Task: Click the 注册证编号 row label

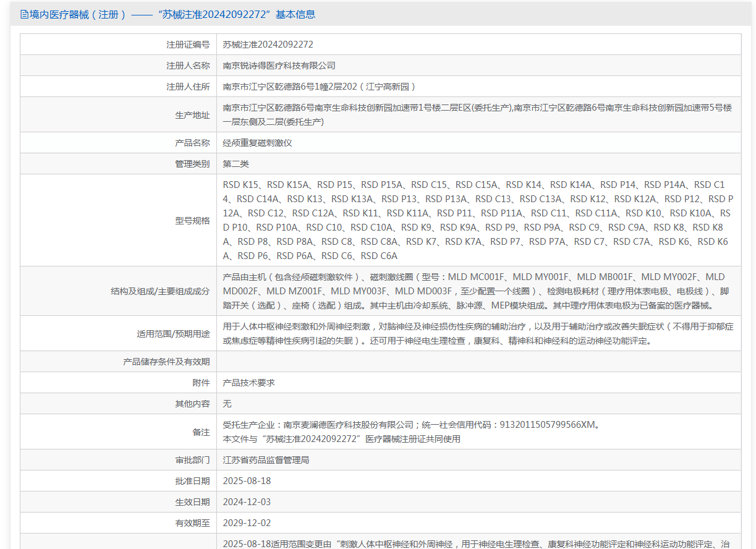Action: [188, 45]
